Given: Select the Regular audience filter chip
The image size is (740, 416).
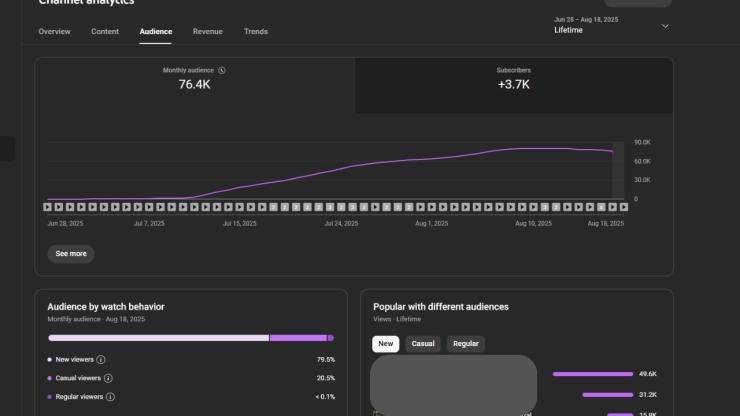Looking at the screenshot, I should click(466, 344).
